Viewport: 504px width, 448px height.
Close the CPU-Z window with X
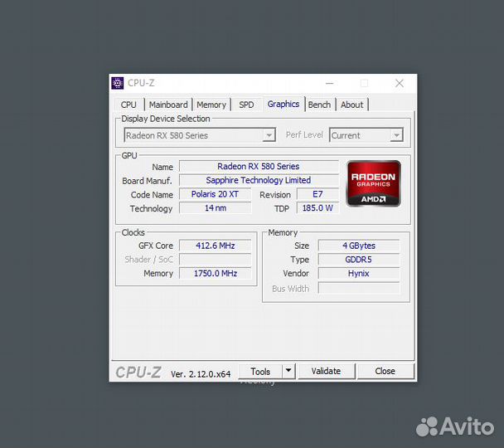pos(400,83)
